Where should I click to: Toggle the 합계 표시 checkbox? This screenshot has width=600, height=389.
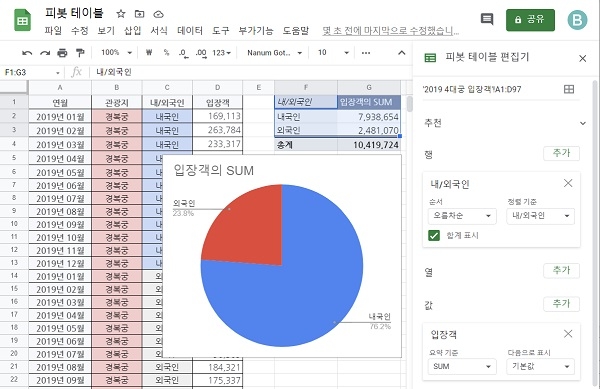(434, 235)
